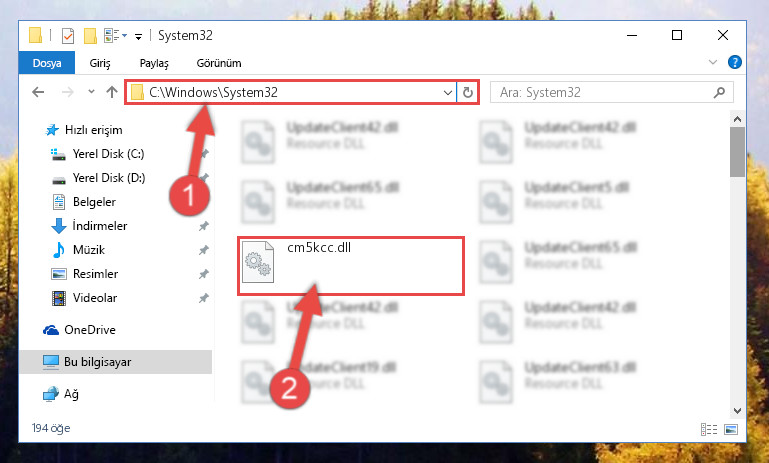Viewport: 769px width, 463px height.
Task: Select the cm5kcc.dll file
Action: pos(351,266)
